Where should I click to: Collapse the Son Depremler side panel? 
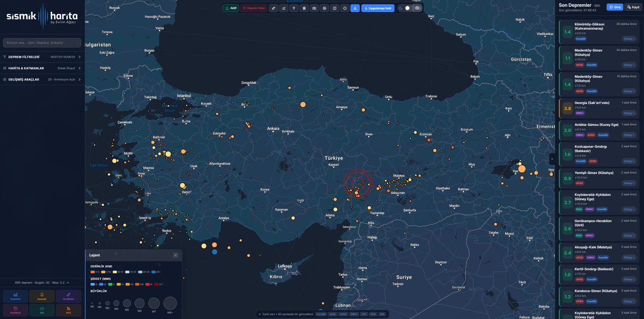tap(552, 159)
